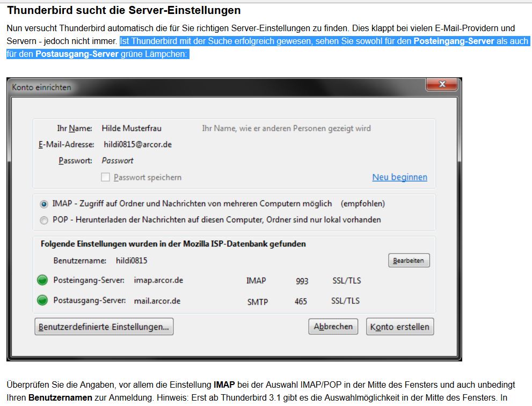Click the imap.arcor.de server name

pyautogui.click(x=158, y=280)
